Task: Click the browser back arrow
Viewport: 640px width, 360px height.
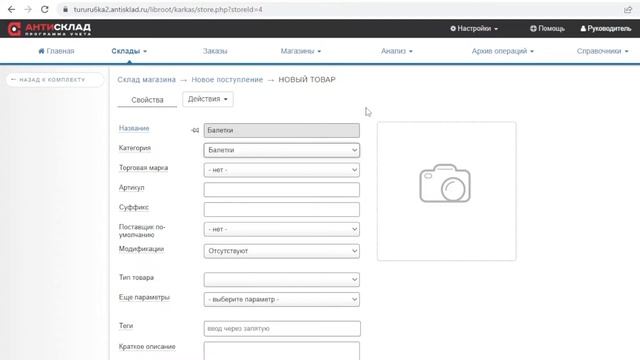Action: (11, 9)
